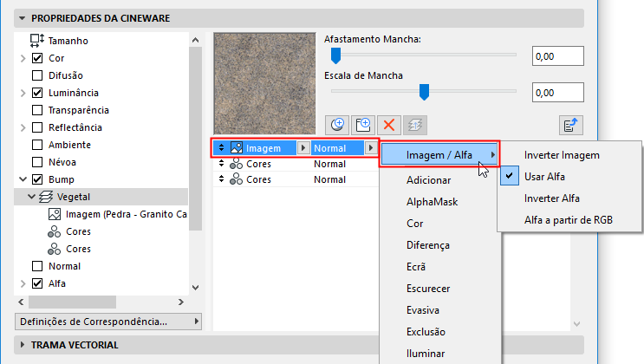Click the horizontal scroll left arrow

(x=22, y=302)
